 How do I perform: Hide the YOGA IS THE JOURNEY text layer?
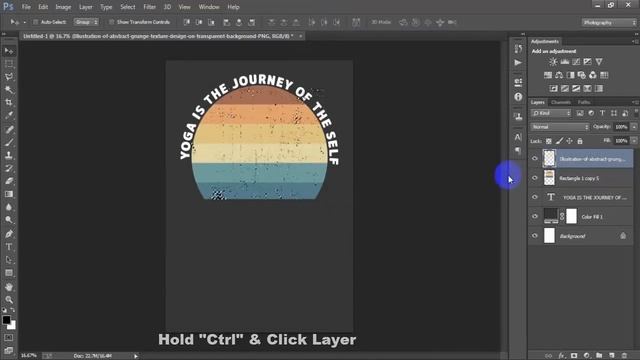pos(535,197)
